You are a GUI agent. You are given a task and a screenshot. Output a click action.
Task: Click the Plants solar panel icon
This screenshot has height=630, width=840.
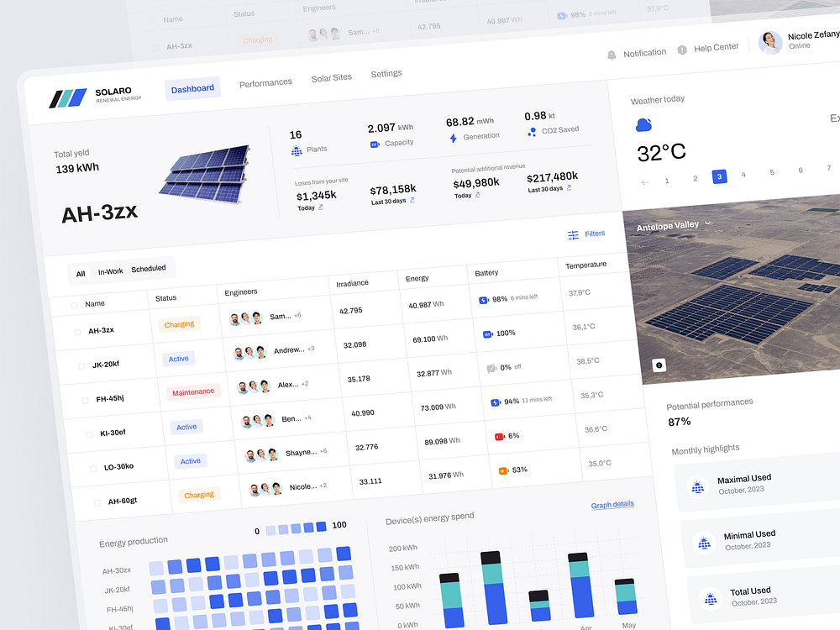[x=297, y=151]
